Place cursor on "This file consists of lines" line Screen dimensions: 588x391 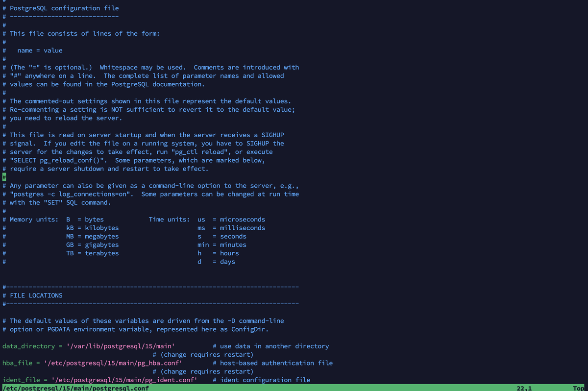tap(81, 33)
